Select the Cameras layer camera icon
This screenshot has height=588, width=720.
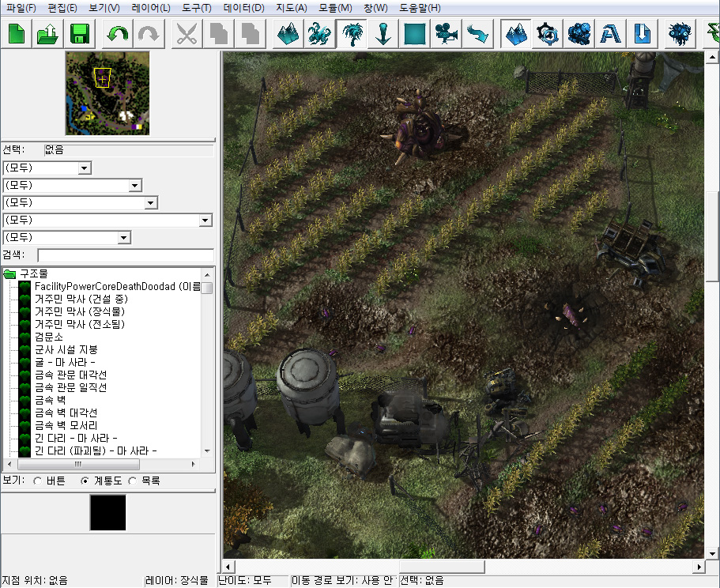point(447,34)
